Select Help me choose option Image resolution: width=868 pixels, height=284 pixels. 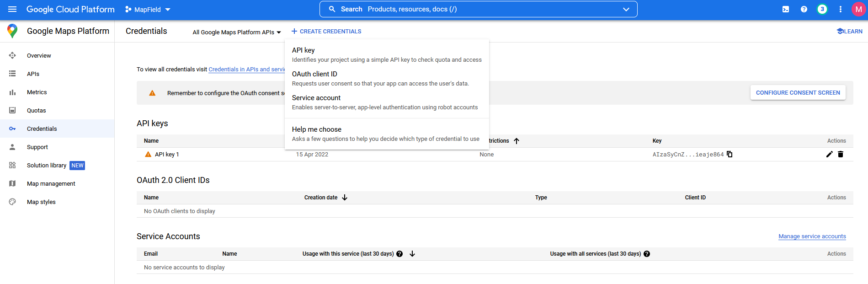387,134
